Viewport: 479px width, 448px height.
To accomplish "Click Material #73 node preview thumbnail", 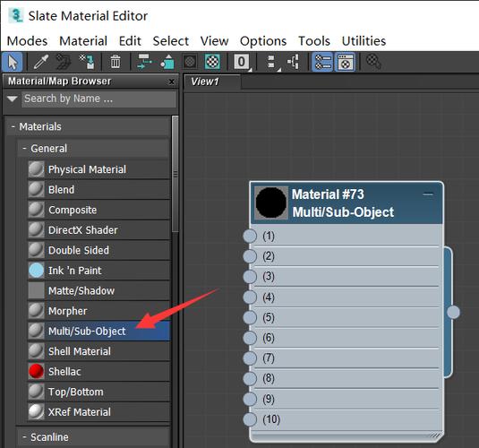I will click(x=271, y=202).
